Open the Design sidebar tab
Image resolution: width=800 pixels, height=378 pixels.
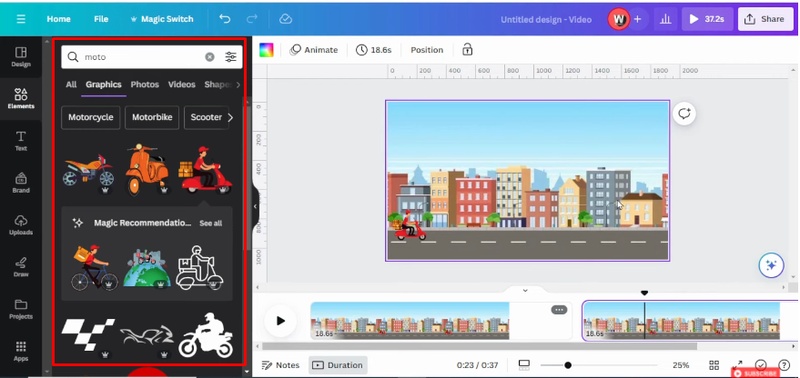coord(21,57)
